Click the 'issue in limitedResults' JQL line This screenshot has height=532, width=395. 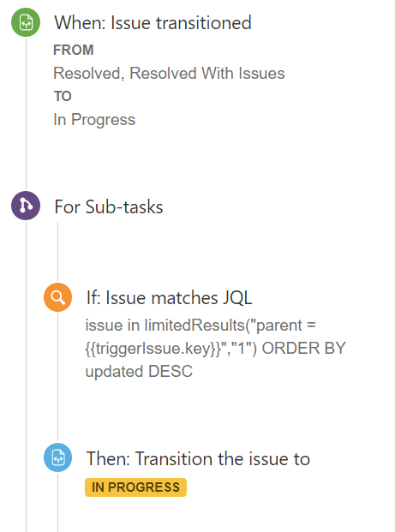click(200, 325)
